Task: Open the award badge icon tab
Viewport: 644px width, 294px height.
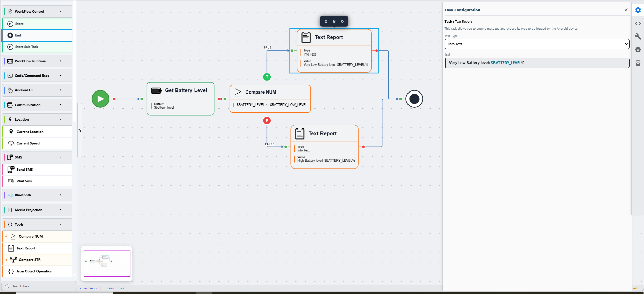Action: point(638,63)
